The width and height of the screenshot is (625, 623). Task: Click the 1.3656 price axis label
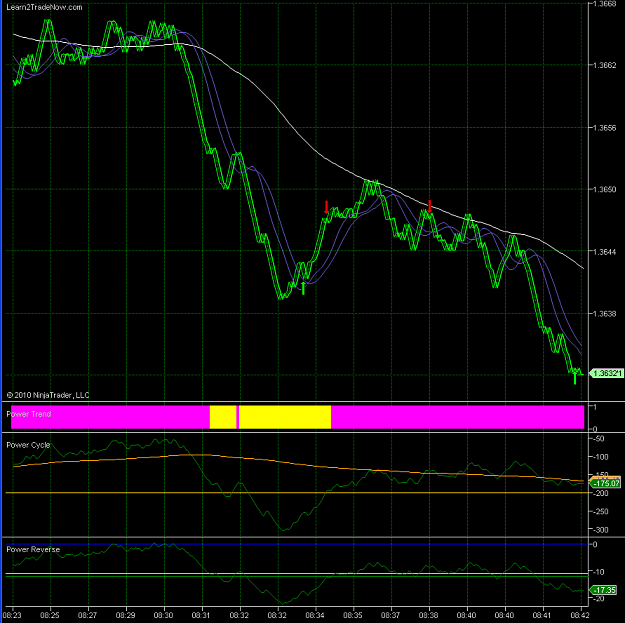click(605, 128)
